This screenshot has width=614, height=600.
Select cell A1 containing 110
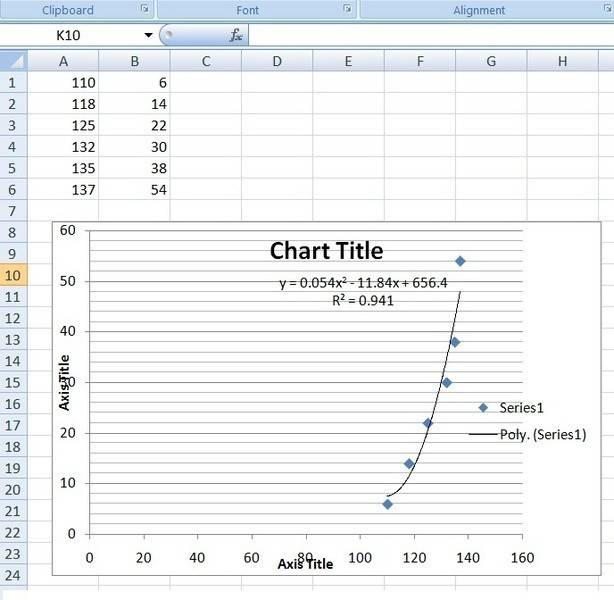[x=63, y=83]
